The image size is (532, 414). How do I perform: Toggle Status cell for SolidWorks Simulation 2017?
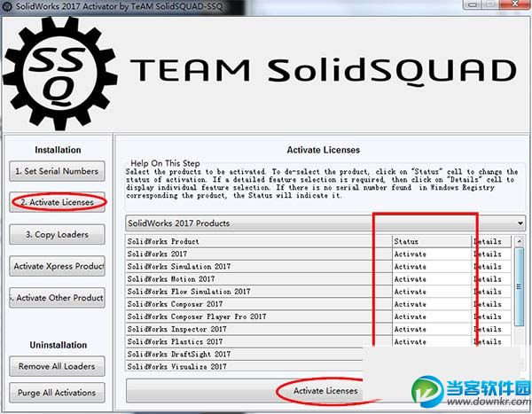click(432, 267)
